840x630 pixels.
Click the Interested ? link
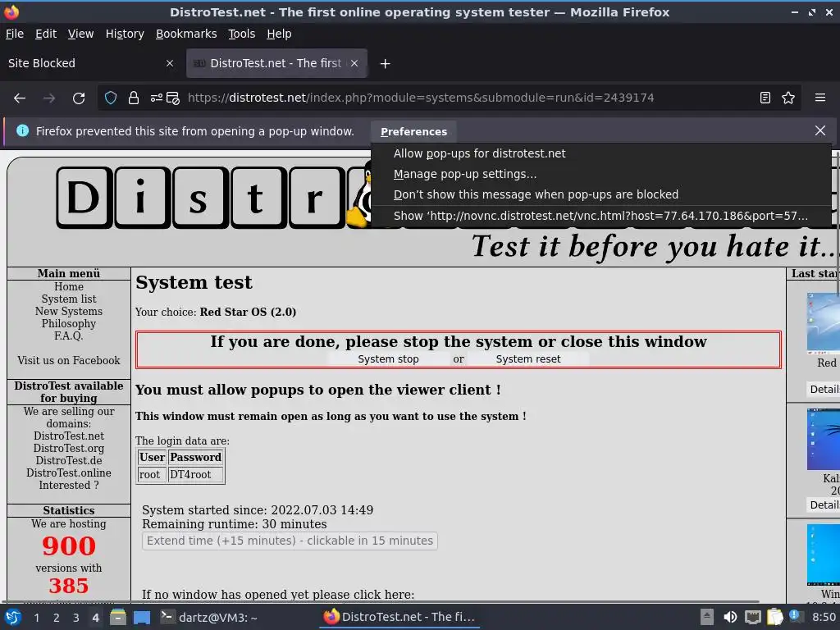(69, 486)
